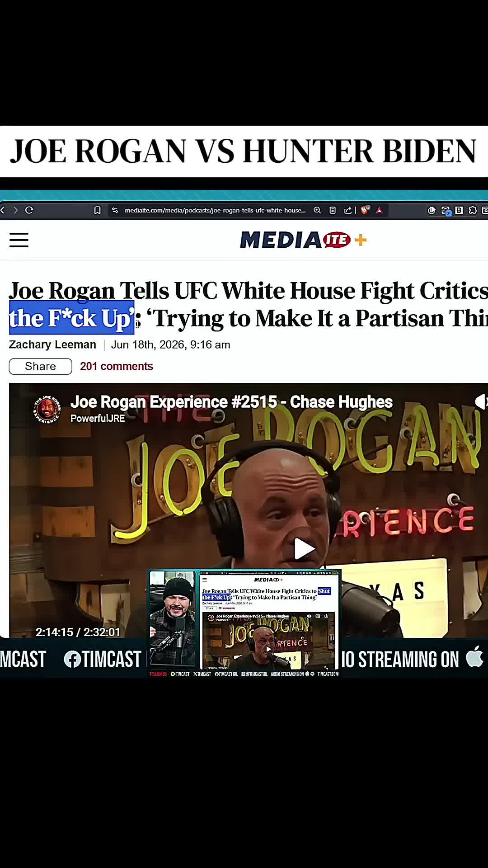Open the extensions puzzle piece menu

click(x=473, y=210)
